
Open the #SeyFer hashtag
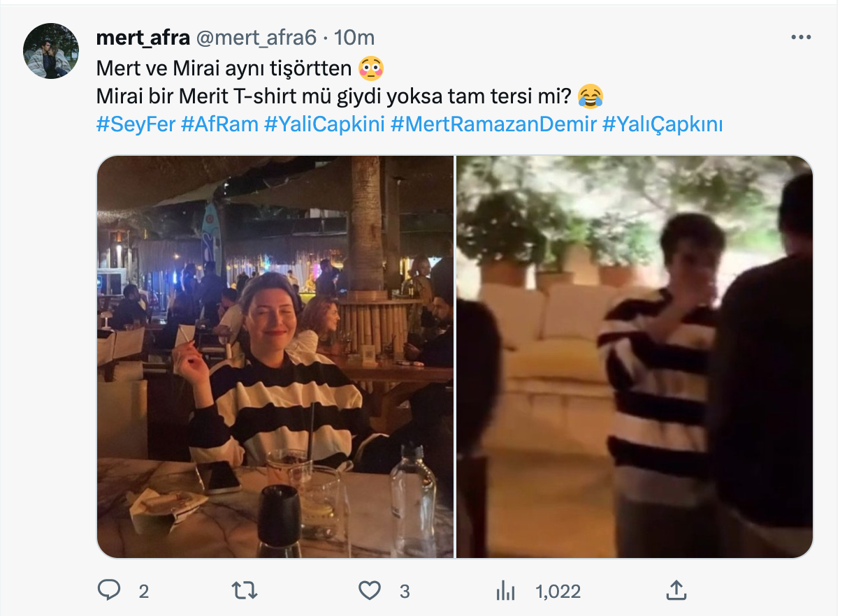[136, 125]
